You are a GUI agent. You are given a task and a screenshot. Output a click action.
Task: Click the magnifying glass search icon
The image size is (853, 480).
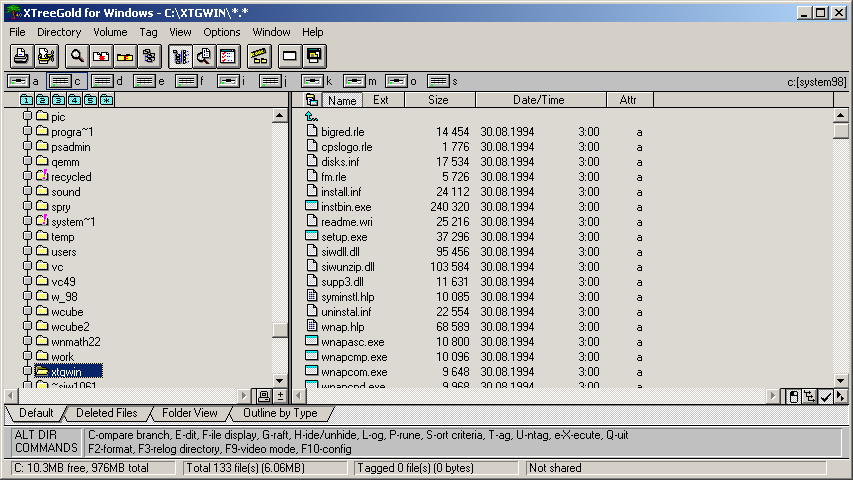(x=77, y=56)
